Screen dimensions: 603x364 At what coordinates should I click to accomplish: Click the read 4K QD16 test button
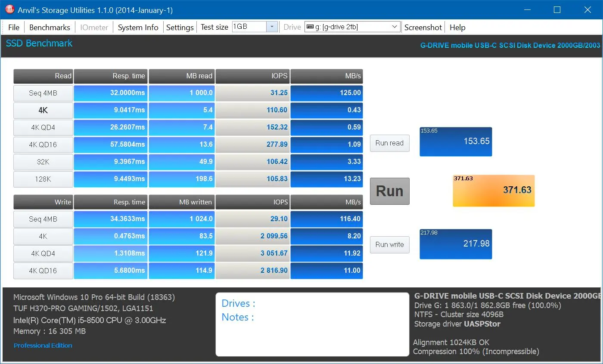coord(43,145)
